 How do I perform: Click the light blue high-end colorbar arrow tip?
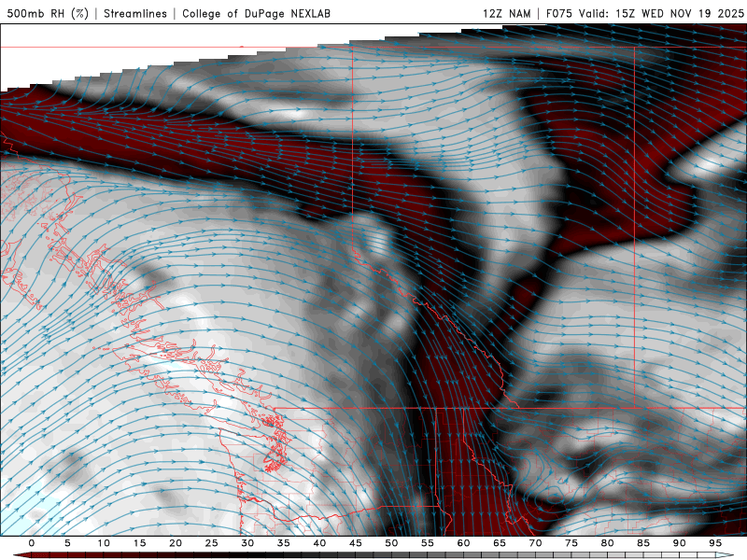[726, 555]
